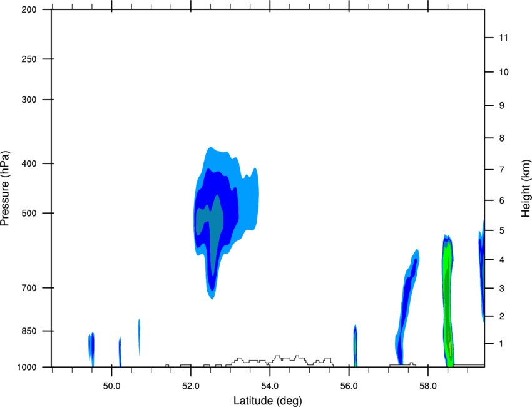
Task: Pick the 1 km height label
Action: (501, 344)
